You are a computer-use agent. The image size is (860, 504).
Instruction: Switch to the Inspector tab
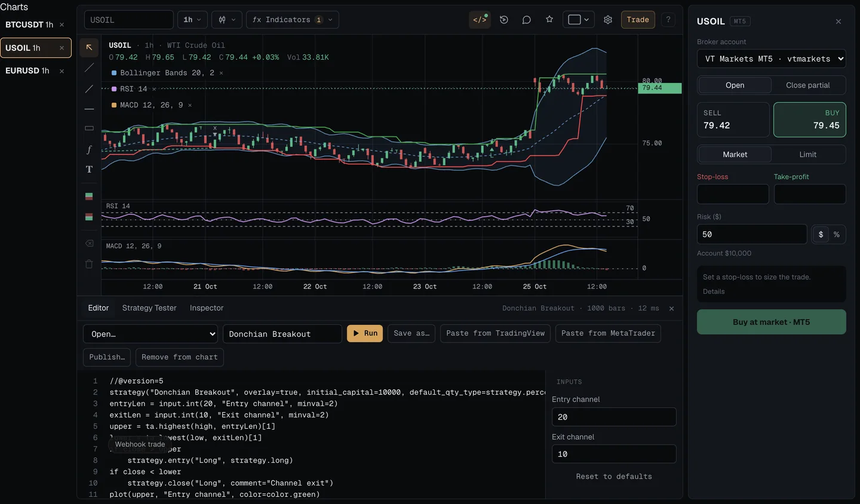(207, 308)
